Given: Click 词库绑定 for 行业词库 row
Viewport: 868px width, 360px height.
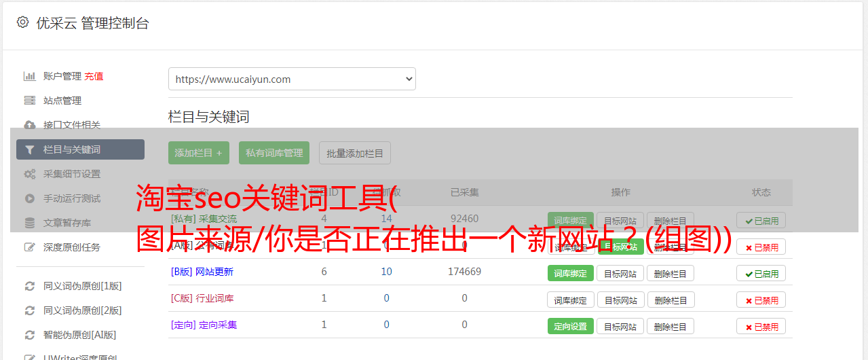Looking at the screenshot, I should pos(571,300).
